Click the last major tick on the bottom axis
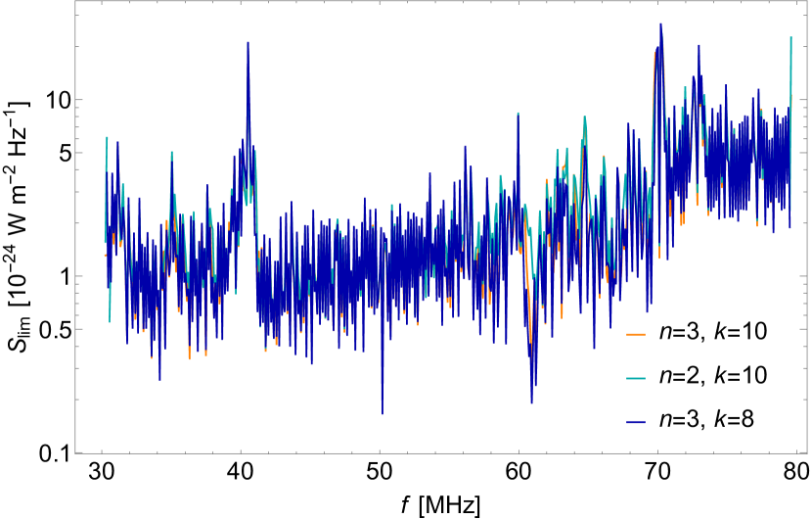Screen dimensions: 812x519 (795, 451)
